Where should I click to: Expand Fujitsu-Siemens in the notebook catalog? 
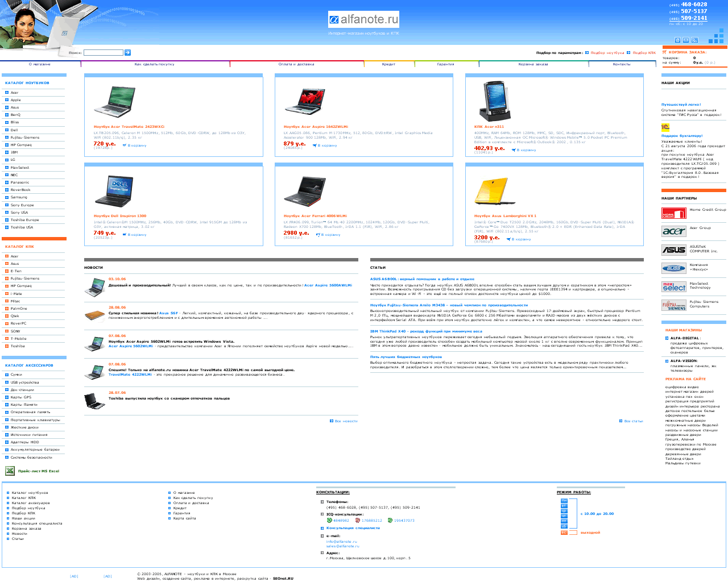pyautogui.click(x=7, y=138)
